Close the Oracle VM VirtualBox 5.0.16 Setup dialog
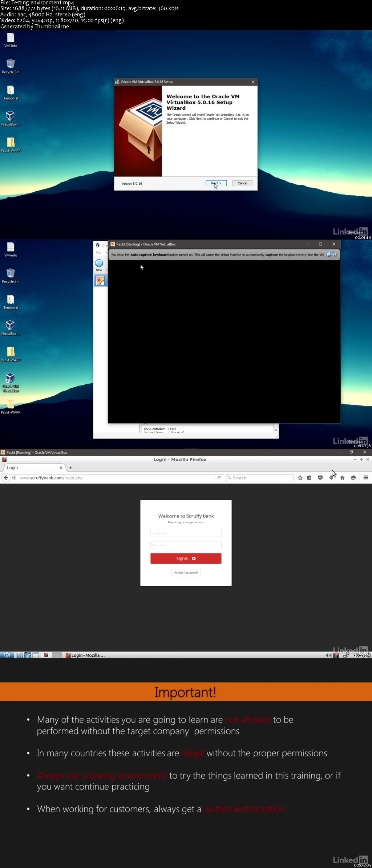Screen dimensions: 372x868 pos(253,82)
